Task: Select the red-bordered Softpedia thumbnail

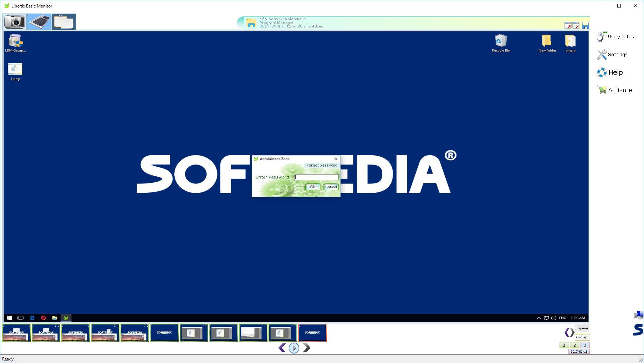Action: coord(312,333)
